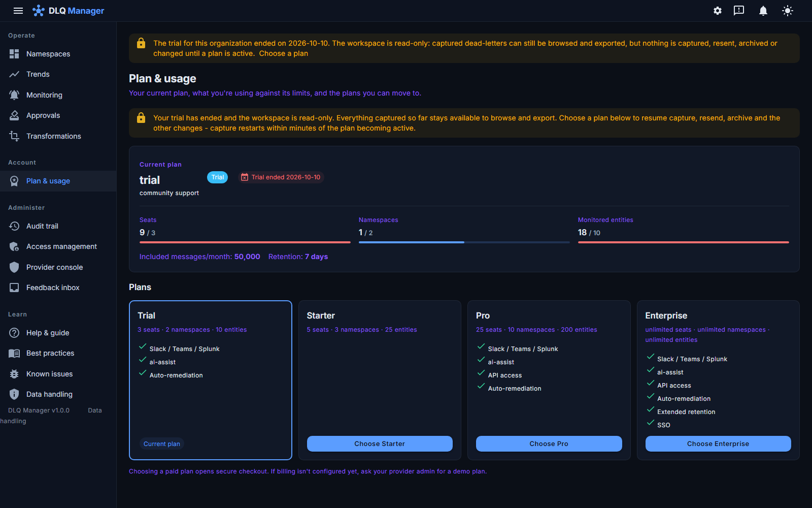Open the Audit trail page
Viewport: 812px width, 508px height.
click(x=58, y=226)
